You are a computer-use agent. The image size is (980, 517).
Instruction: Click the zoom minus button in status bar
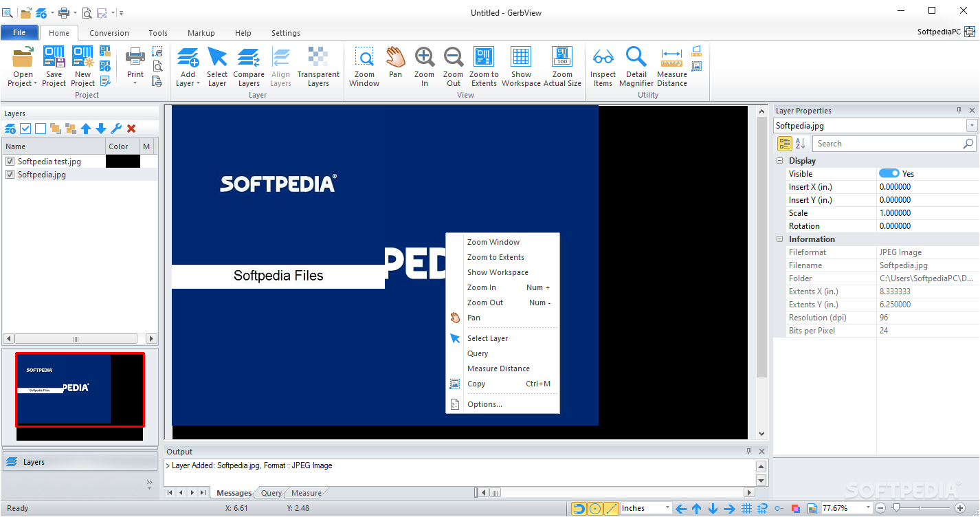880,509
